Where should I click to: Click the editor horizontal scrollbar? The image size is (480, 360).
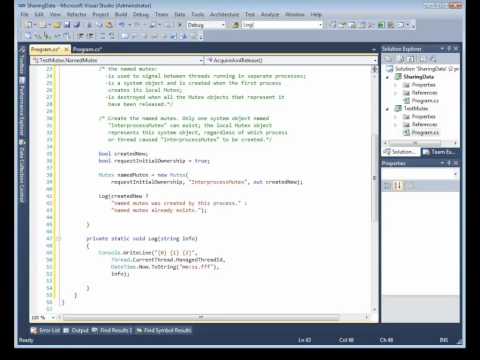[x=201, y=318]
